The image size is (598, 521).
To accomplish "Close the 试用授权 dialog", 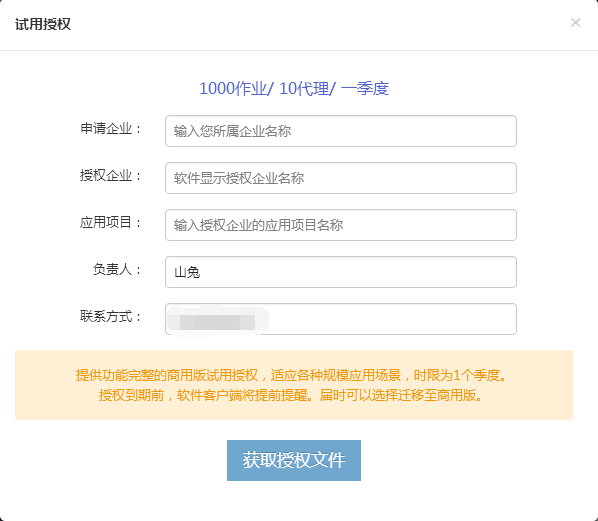I will [575, 23].
